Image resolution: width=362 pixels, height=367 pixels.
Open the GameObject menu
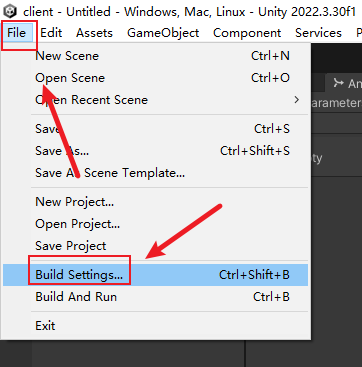click(x=163, y=33)
